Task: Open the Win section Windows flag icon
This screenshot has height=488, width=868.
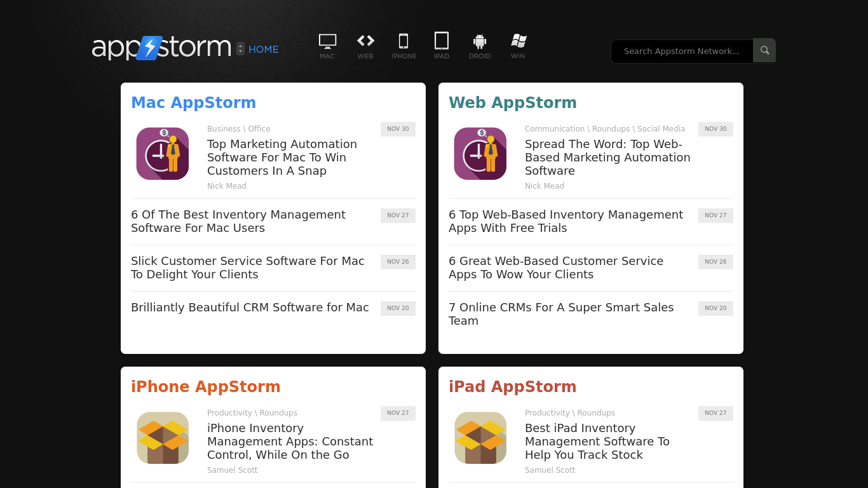Action: coord(519,41)
